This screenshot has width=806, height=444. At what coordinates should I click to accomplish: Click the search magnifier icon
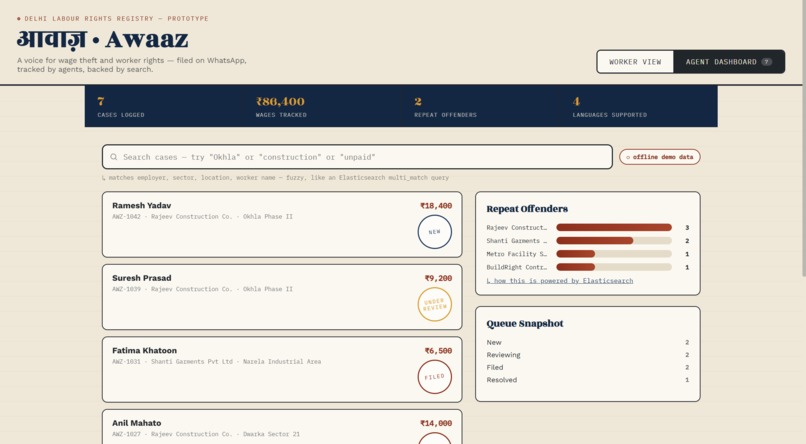tap(114, 157)
